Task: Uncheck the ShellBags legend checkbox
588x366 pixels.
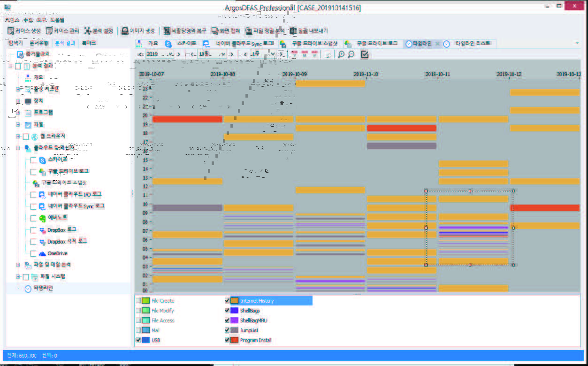Action: [x=227, y=311]
